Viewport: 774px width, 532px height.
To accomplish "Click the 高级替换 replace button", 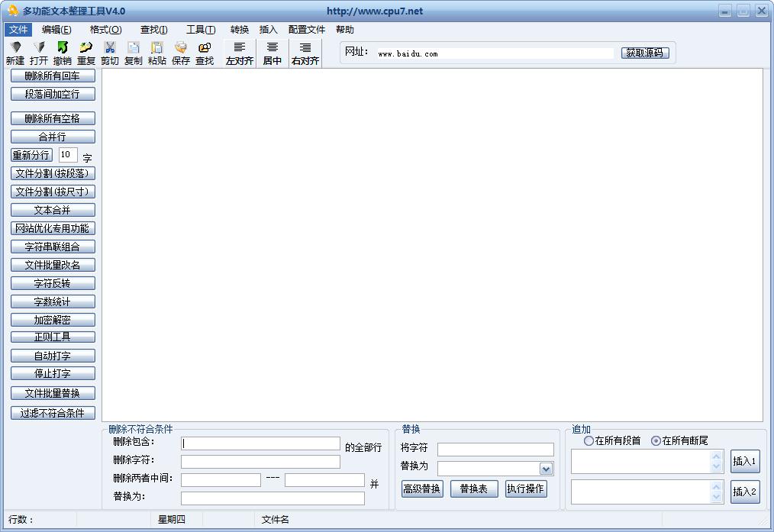I will pyautogui.click(x=422, y=488).
